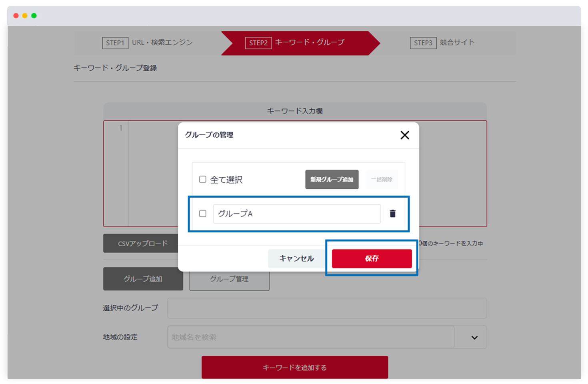Click the グループ追加 button
Screen dimensions: 588x384
[143, 278]
